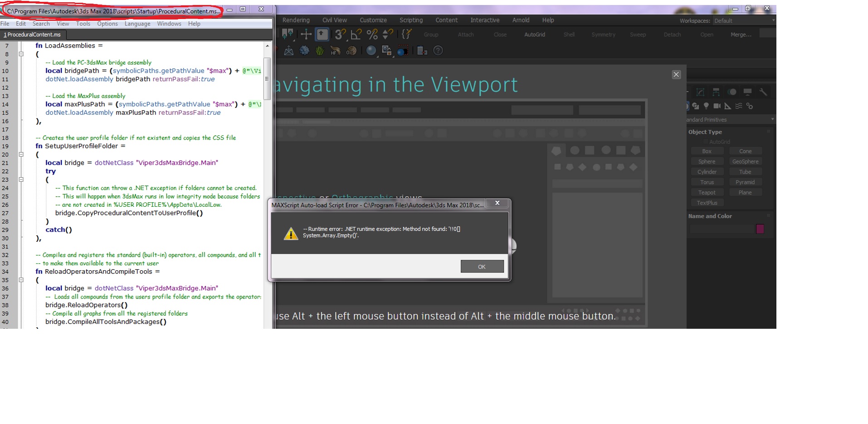Collapse the ReloadOperatorsAndCompileTools fold at line 35
This screenshot has width=868, height=424.
(21, 280)
